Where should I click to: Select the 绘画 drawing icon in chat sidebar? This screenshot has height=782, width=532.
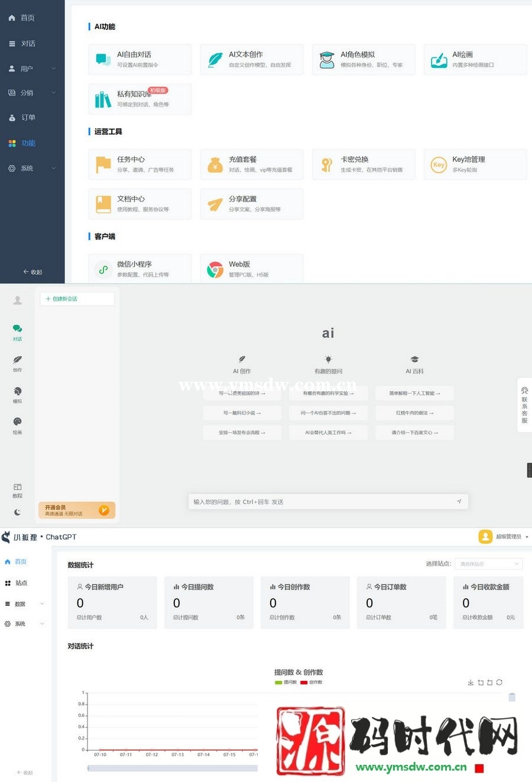[17, 423]
